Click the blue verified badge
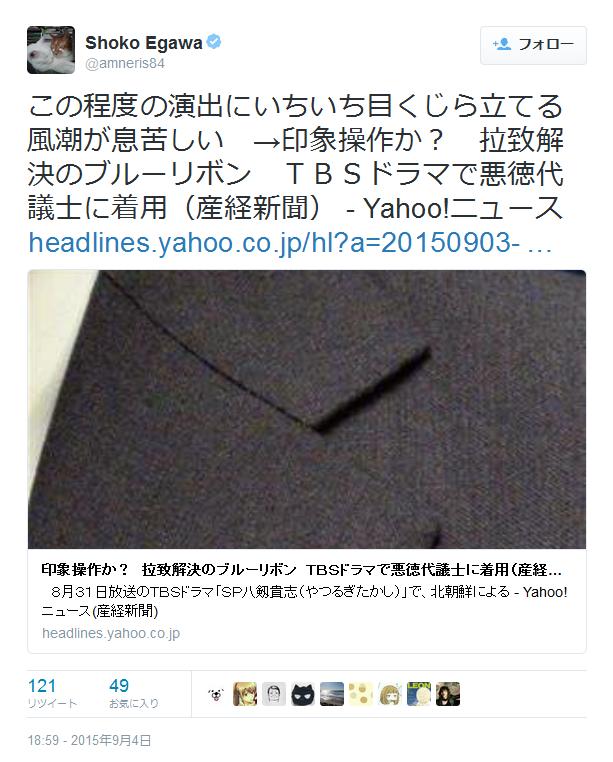This screenshot has height=762, width=613. [214, 42]
